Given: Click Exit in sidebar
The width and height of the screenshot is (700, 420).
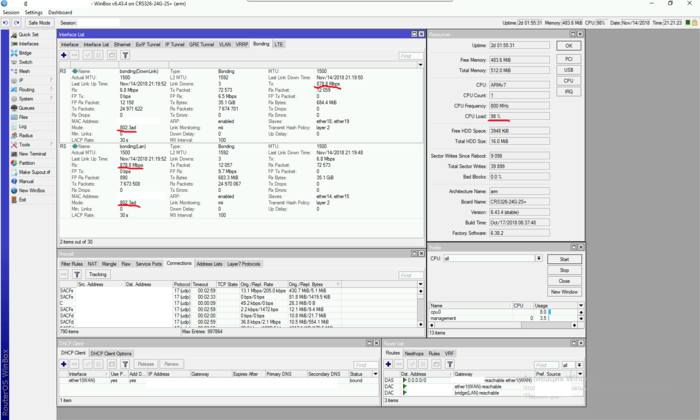Looking at the screenshot, I should [22, 200].
